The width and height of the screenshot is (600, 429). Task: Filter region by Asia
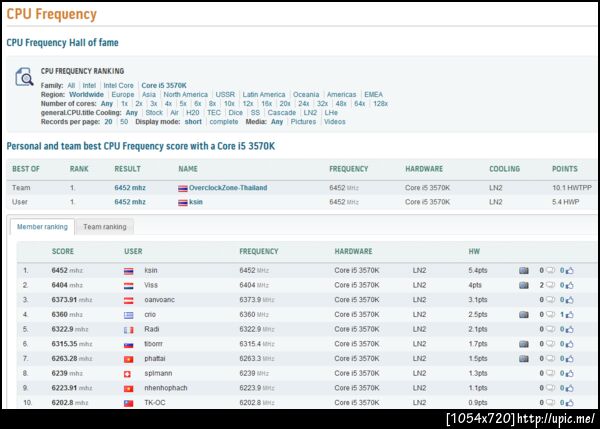coord(149,95)
